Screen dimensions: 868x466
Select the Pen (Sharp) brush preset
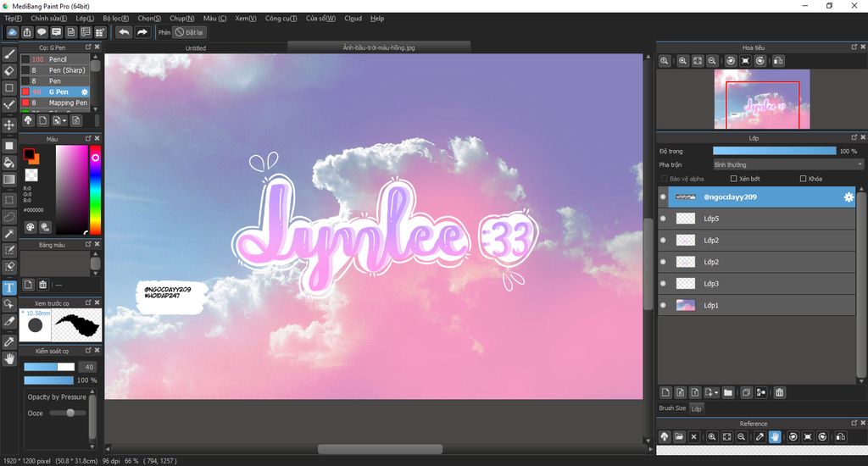(x=55, y=70)
